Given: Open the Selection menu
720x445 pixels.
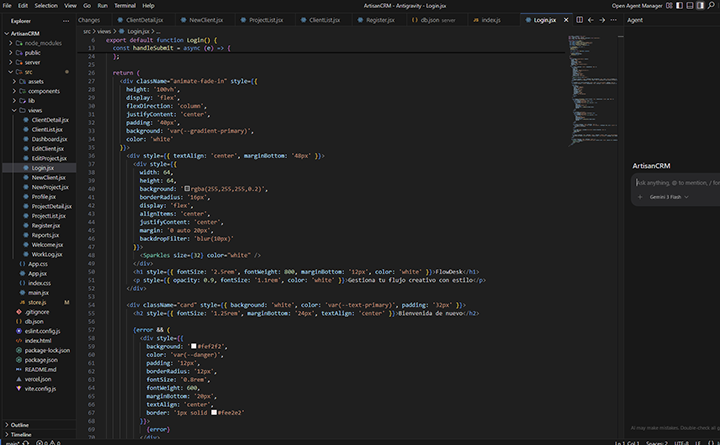Looking at the screenshot, I should pos(46,6).
